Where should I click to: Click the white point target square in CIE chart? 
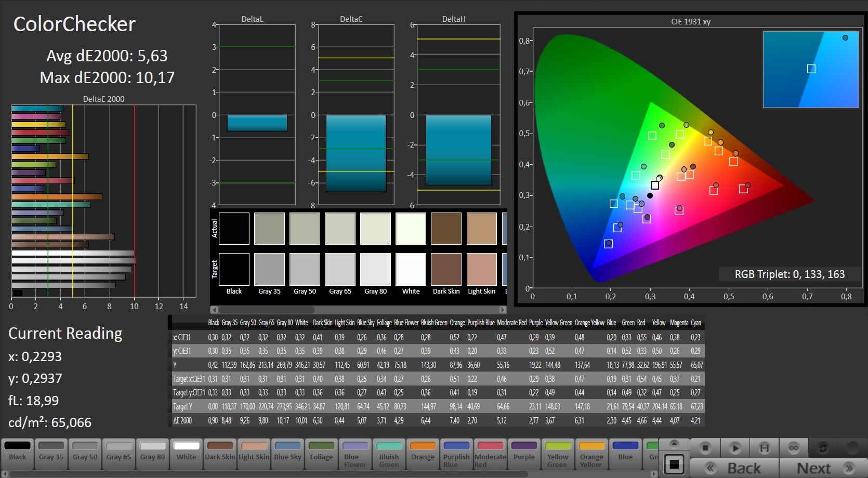point(655,185)
